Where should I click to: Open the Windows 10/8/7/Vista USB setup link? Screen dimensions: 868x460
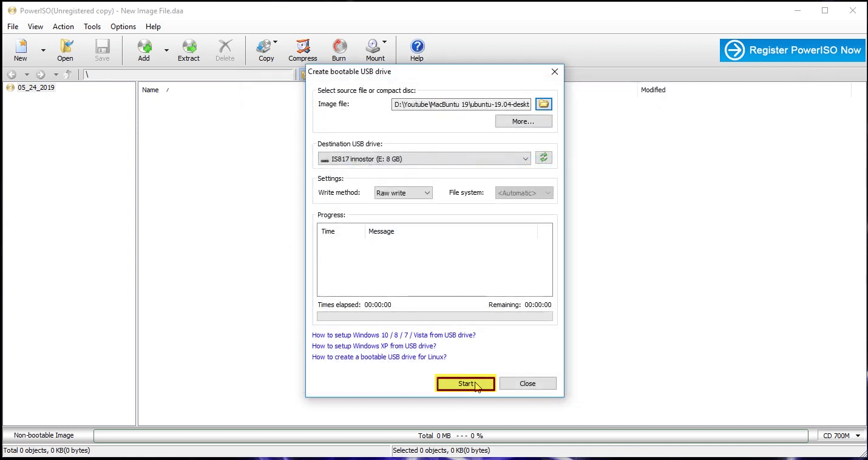click(393, 335)
